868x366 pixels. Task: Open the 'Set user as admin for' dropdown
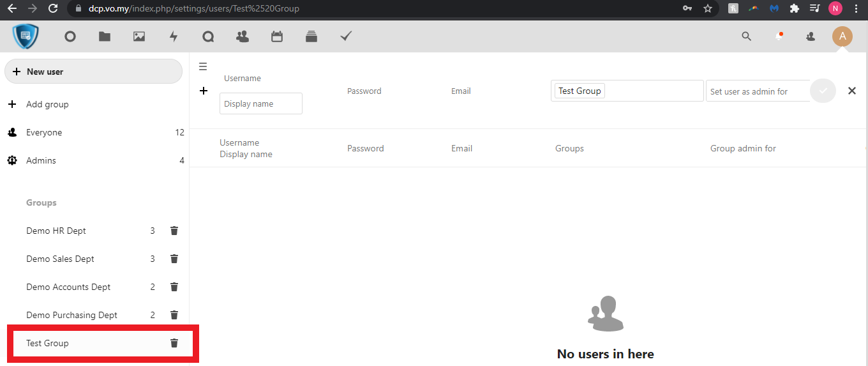pos(757,91)
